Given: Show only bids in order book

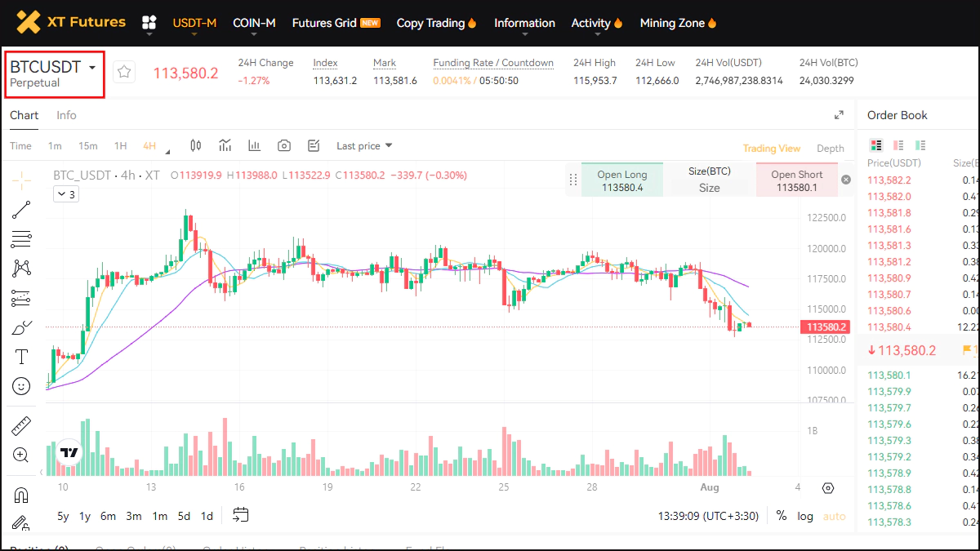Looking at the screenshot, I should [920, 145].
